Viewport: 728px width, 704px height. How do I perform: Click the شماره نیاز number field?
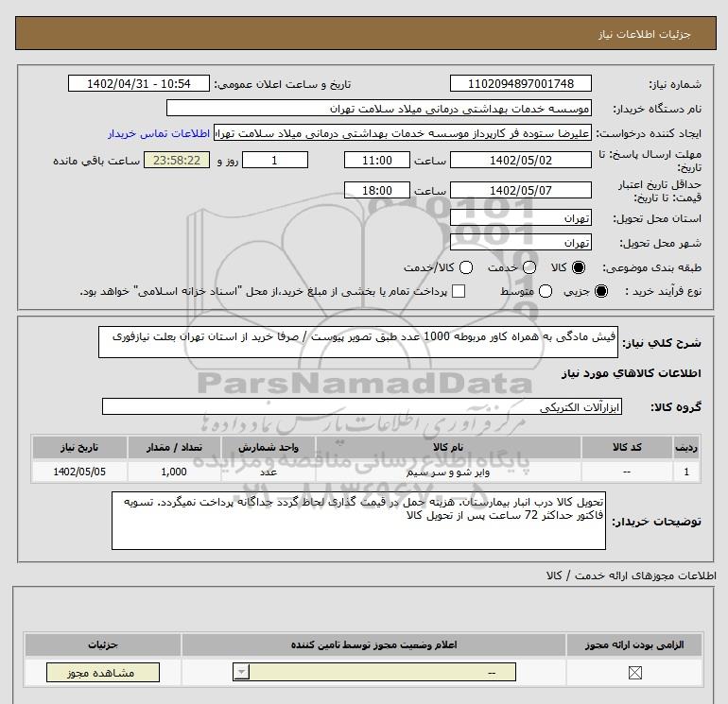pos(520,83)
